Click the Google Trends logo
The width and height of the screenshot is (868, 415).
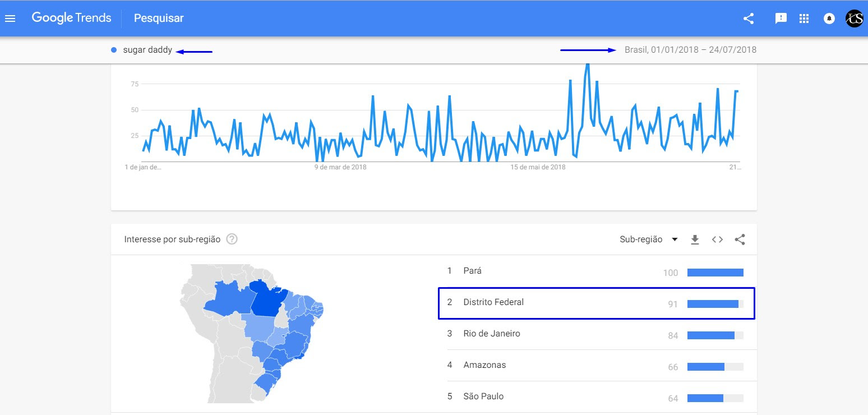pos(71,18)
